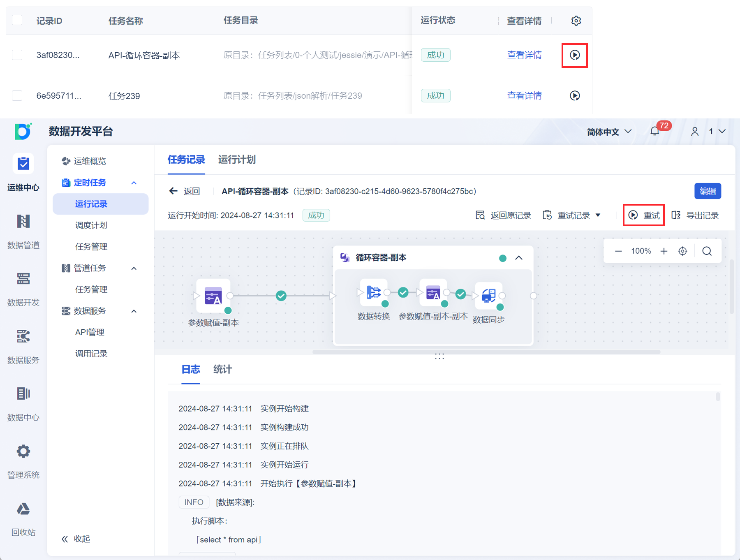Open 任务管理 under 定时任务
Viewport: 740px width, 560px height.
tap(91, 247)
